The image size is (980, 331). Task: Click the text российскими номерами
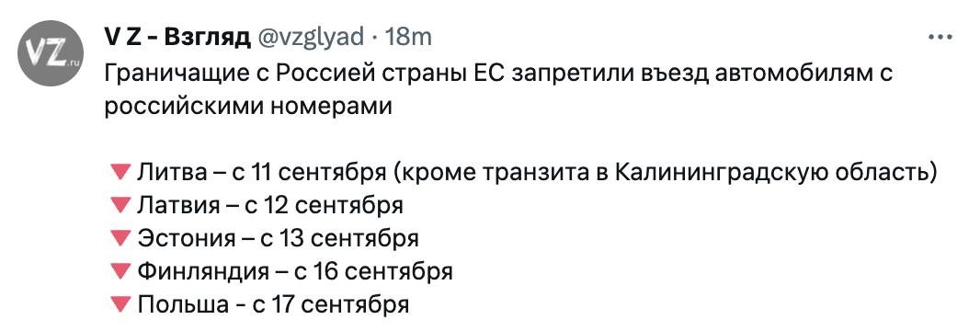(247, 108)
